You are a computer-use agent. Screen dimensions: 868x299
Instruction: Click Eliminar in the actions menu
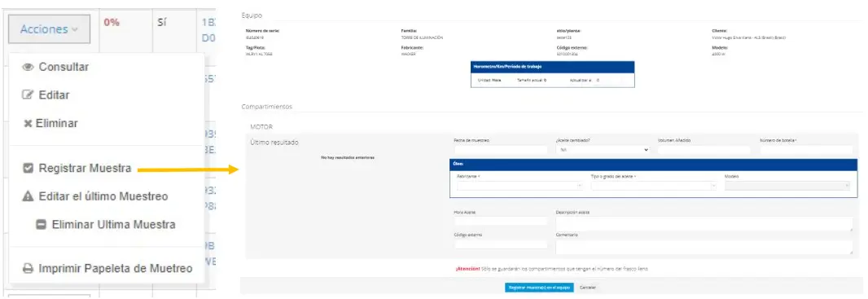(x=50, y=124)
